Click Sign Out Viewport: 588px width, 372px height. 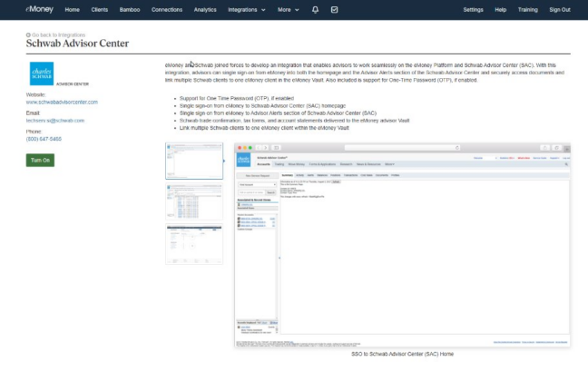pyautogui.click(x=560, y=10)
